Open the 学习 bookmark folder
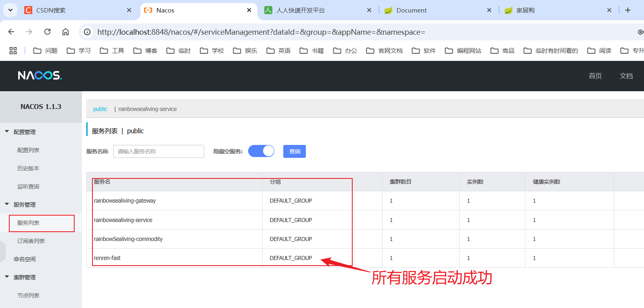The height and width of the screenshot is (308, 644). 79,50
